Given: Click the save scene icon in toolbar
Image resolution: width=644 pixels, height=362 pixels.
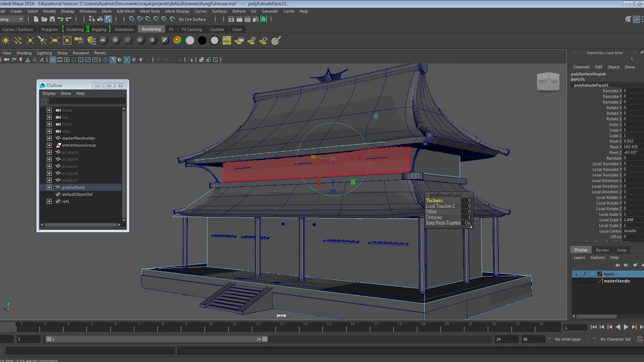Looking at the screenshot, I should coord(52,19).
